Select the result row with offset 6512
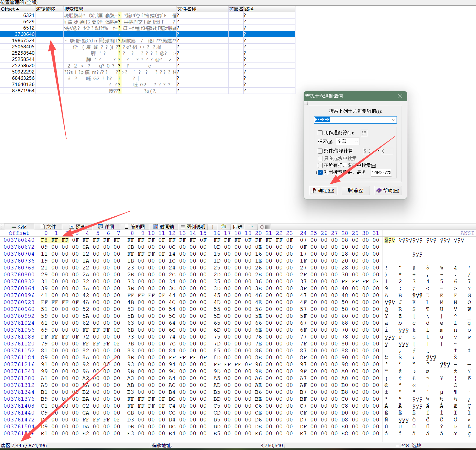476x450 pixels. click(x=148, y=28)
